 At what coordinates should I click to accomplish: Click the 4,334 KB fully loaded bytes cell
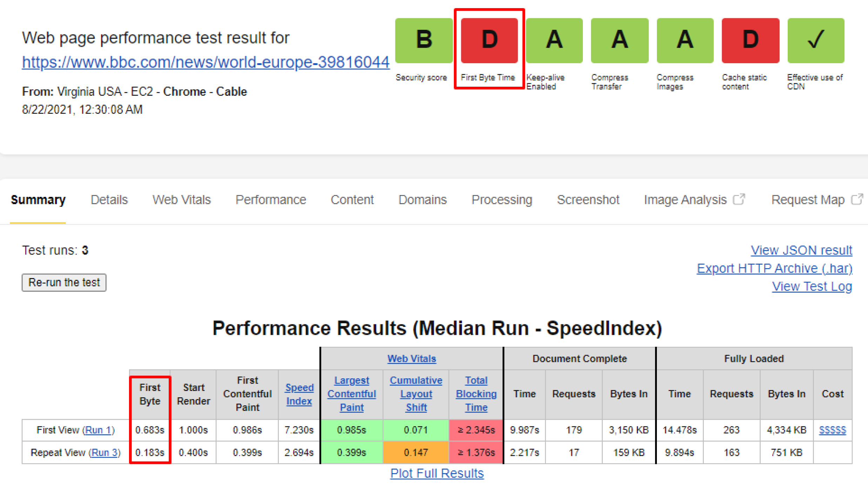(787, 430)
